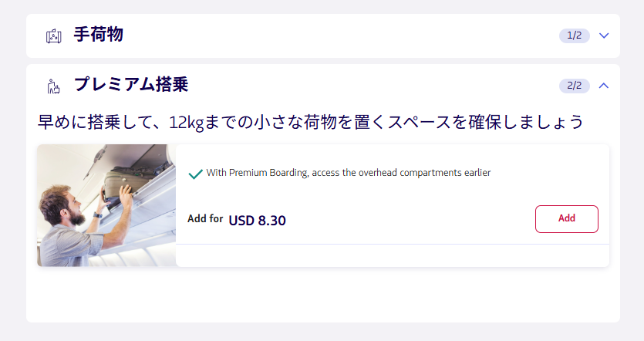Click the "Add for" label
The image size is (644, 341).
[205, 219]
